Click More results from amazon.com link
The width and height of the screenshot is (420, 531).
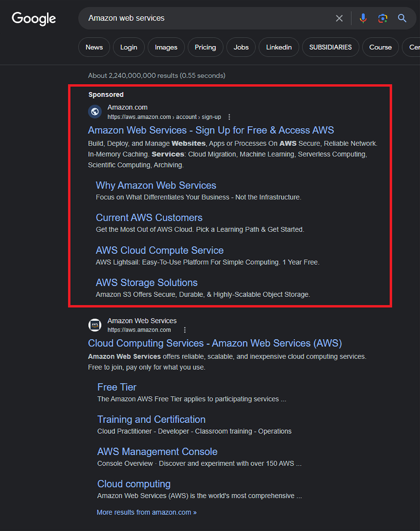click(x=146, y=512)
